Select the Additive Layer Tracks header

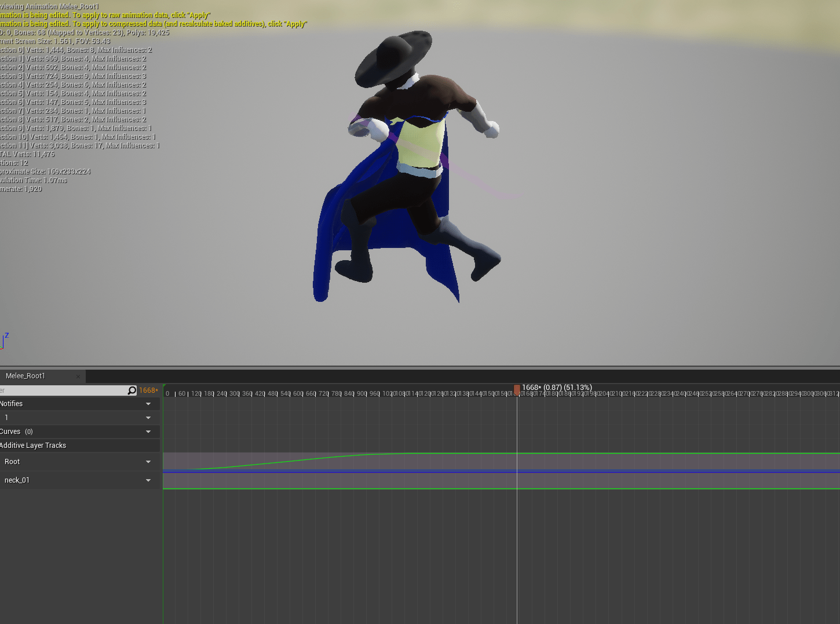coord(33,446)
